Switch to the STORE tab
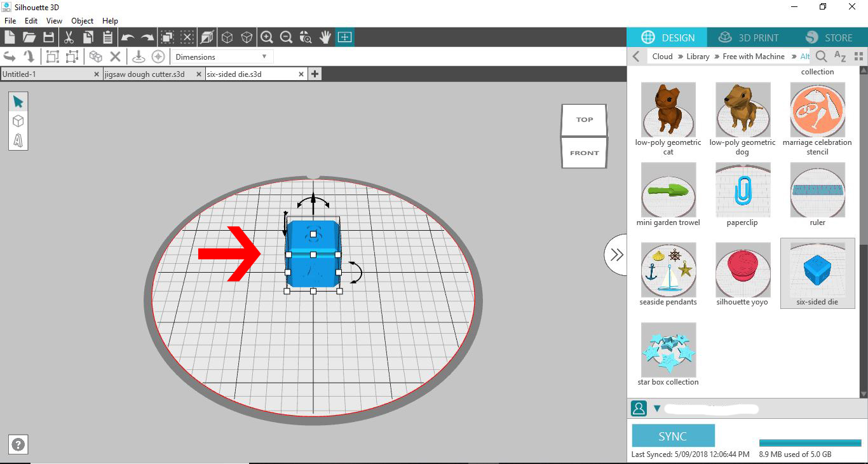Screen dimensions: 868x464 [x=829, y=38]
